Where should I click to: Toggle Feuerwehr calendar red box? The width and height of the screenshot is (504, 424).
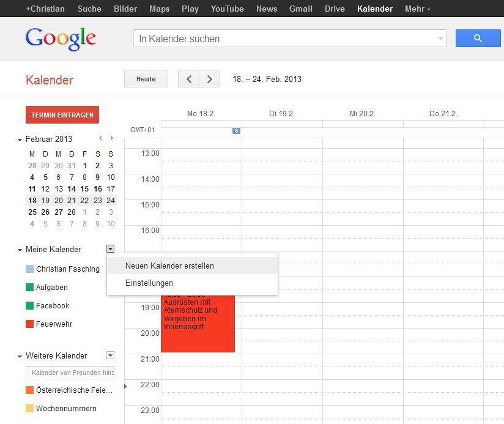[x=29, y=324]
